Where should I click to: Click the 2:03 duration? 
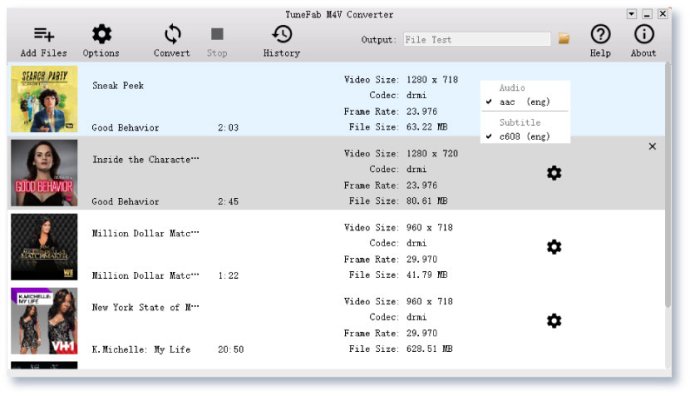pyautogui.click(x=228, y=128)
